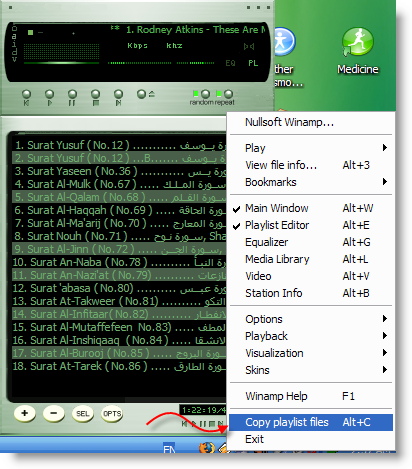Select playlist entry 7. Surat Al-Ma'arij
This screenshot has width=412, height=469.
119,223
